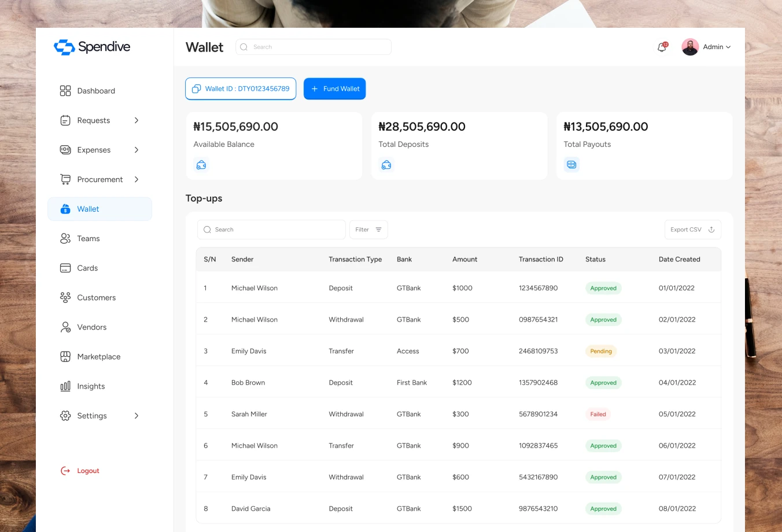Expand the Procurement submenu chevron
The image size is (782, 532).
click(137, 179)
